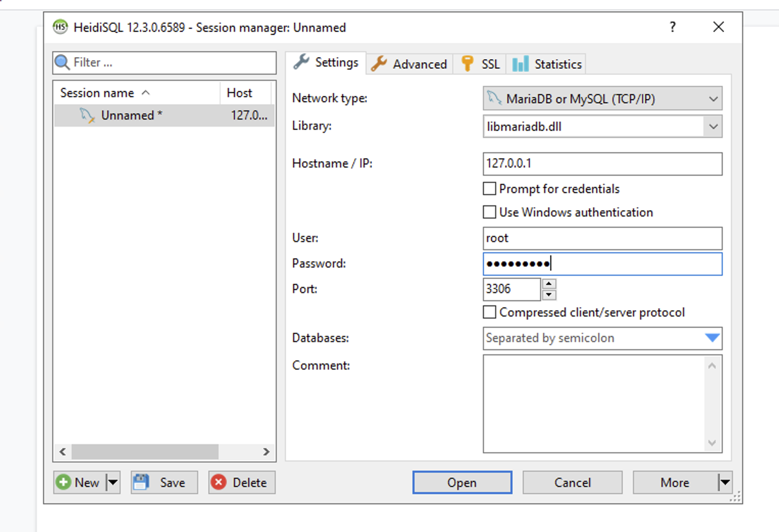Expand the Library dropdown

click(x=713, y=127)
